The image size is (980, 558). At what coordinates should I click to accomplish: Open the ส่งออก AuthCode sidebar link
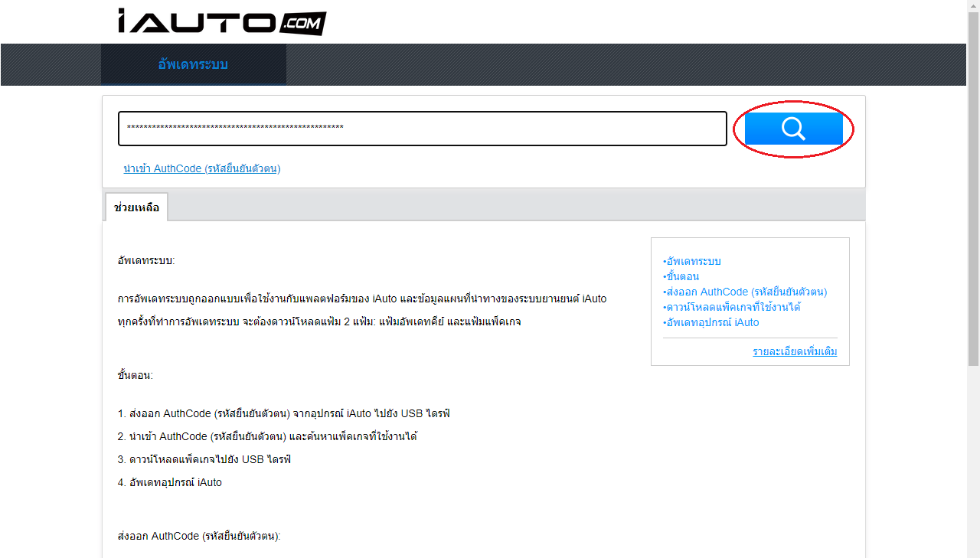pyautogui.click(x=746, y=292)
